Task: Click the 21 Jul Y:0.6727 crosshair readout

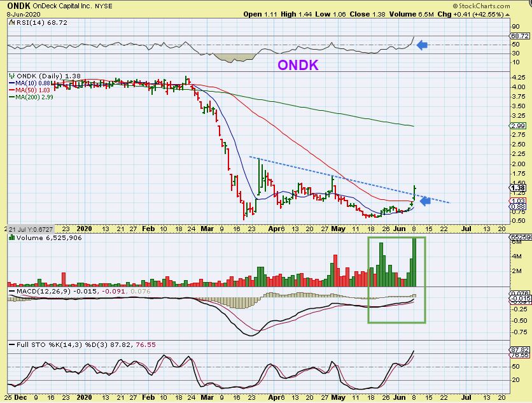Action: pos(31,229)
